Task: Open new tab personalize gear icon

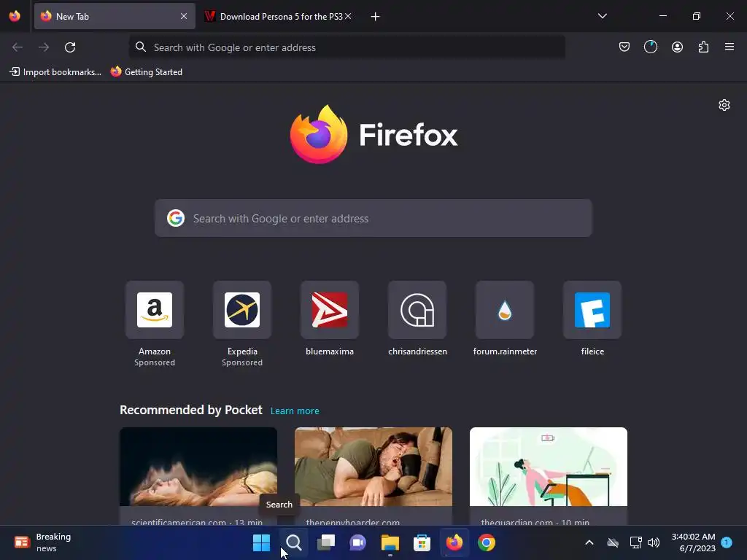Action: (724, 105)
